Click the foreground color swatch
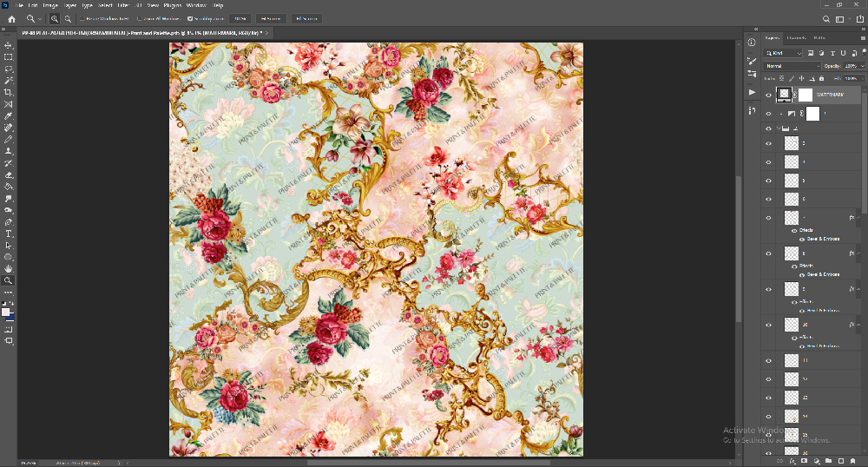868x467 pixels. tap(6, 312)
